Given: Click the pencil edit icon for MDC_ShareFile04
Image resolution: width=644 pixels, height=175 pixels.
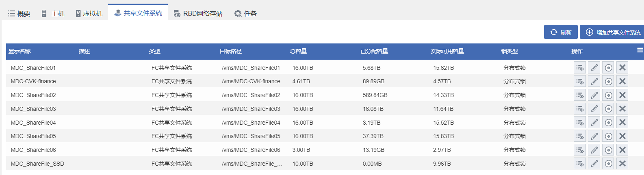Looking at the screenshot, I should coord(594,123).
